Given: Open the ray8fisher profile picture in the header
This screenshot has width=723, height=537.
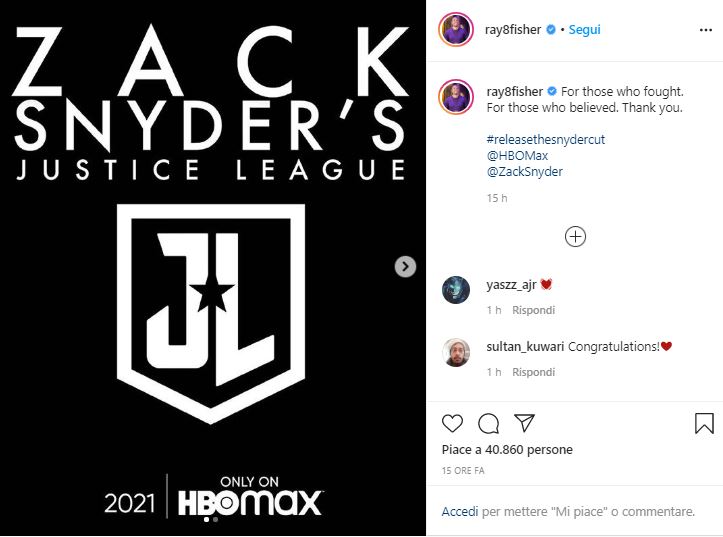Looking at the screenshot, I should click(x=456, y=30).
